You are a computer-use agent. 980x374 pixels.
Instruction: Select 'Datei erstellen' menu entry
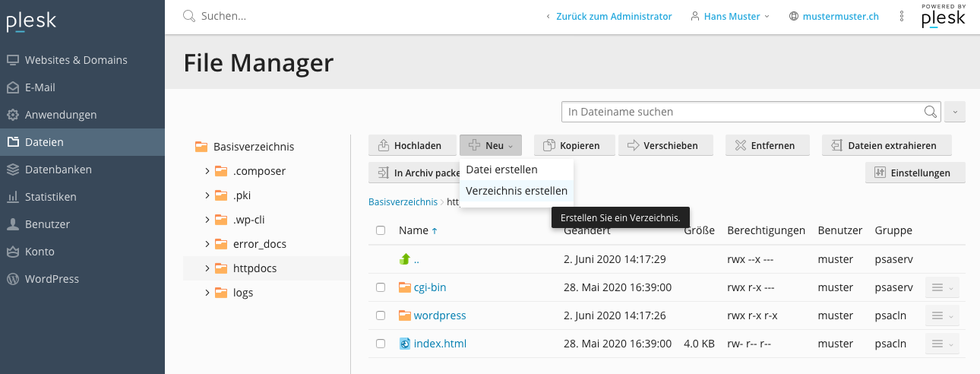(501, 170)
